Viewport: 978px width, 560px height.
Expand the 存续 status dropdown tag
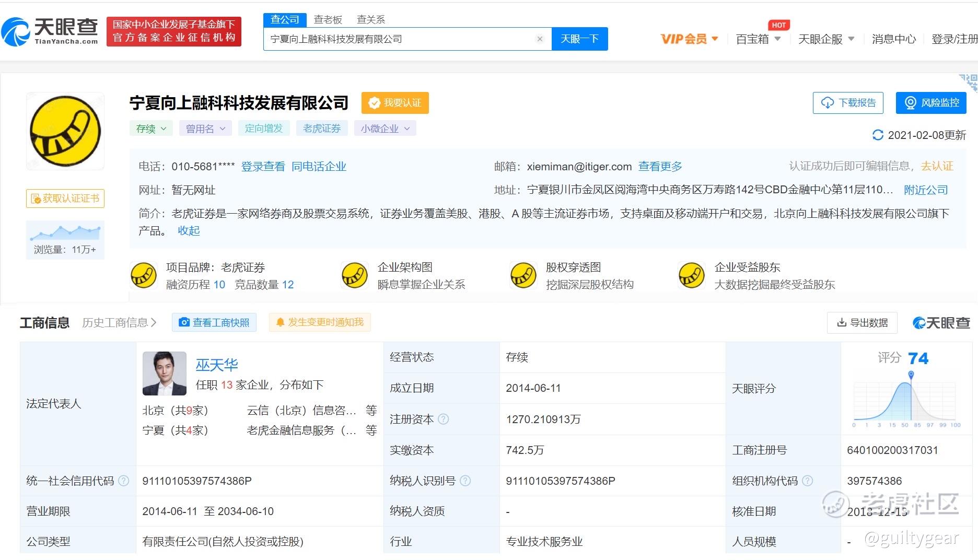coord(151,129)
